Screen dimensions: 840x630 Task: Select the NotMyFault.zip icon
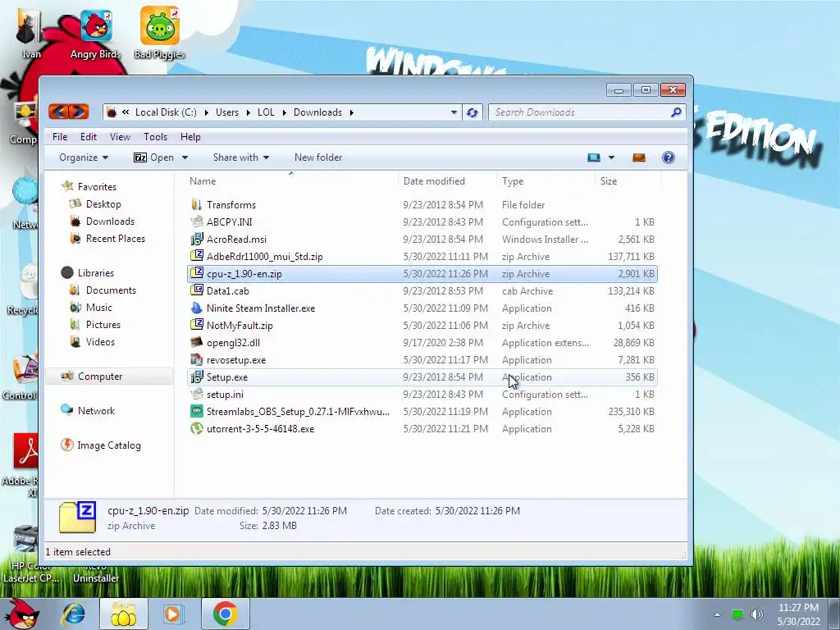(x=197, y=325)
